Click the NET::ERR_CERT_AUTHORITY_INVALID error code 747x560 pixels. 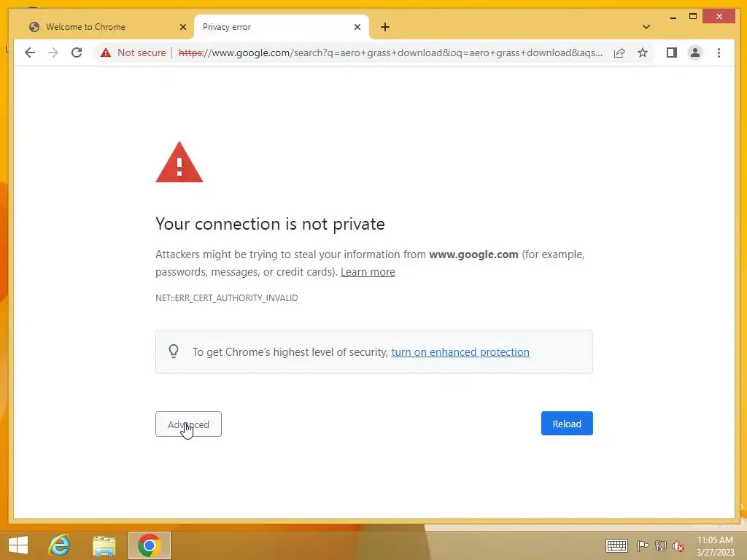point(226,298)
